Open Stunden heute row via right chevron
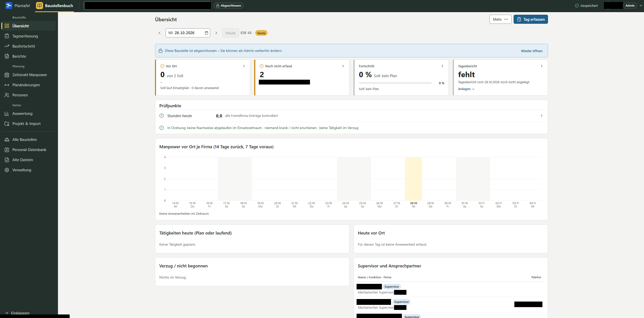 (x=542, y=116)
